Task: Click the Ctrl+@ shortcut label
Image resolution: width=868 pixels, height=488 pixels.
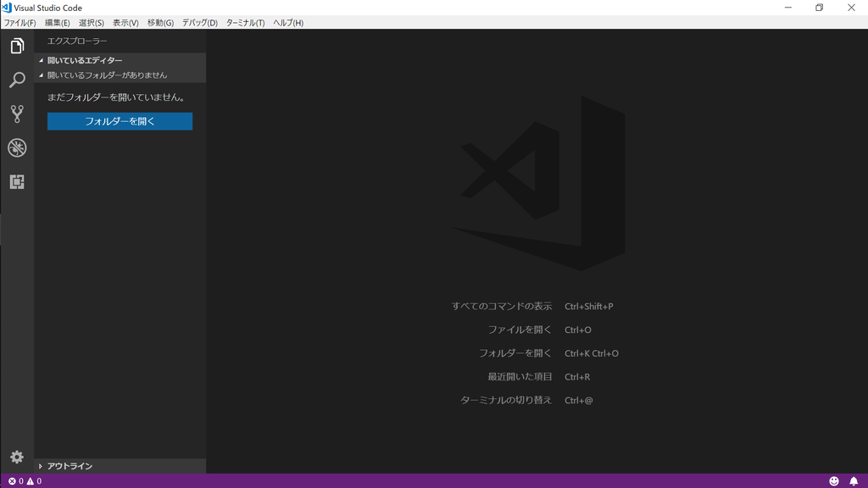Action: click(578, 401)
